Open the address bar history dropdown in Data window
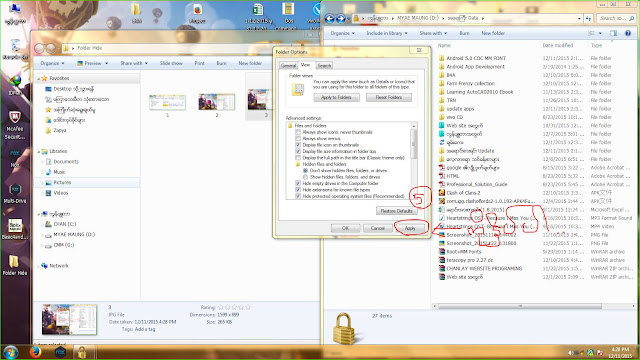 click(579, 18)
